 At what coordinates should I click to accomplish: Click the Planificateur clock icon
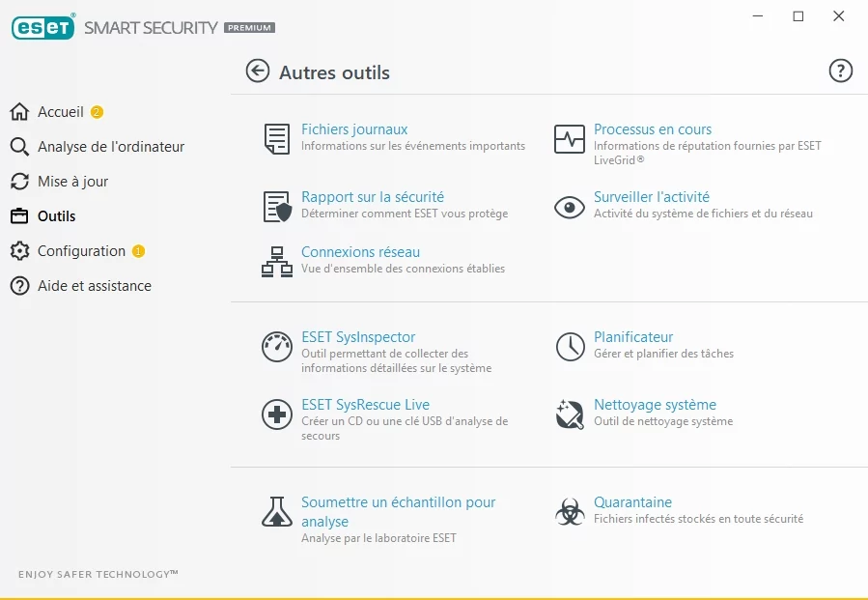point(570,347)
